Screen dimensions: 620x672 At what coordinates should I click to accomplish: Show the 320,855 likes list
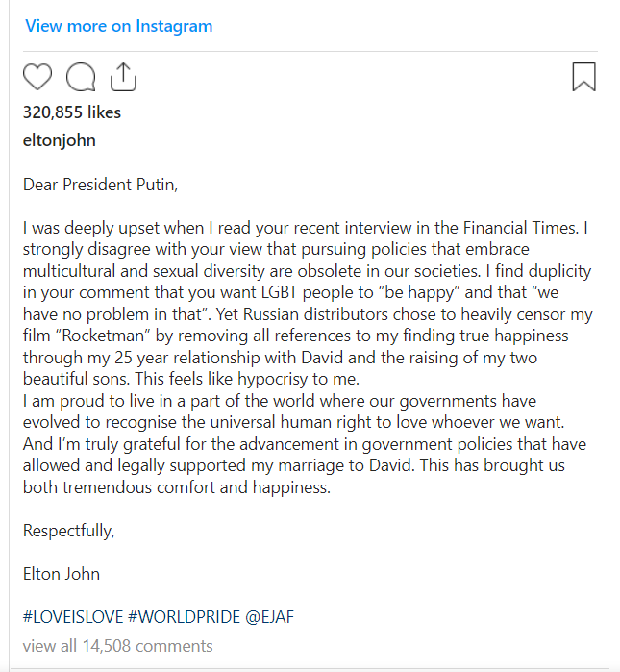tap(72, 112)
